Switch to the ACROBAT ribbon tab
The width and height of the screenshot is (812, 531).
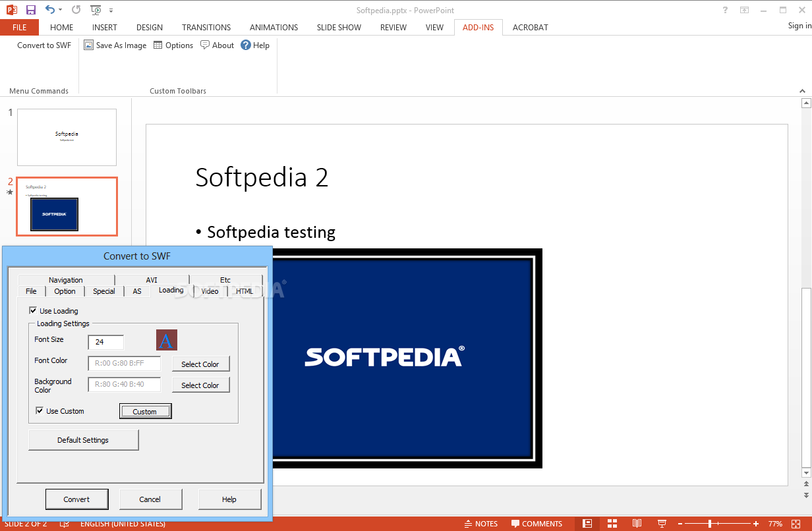click(531, 28)
